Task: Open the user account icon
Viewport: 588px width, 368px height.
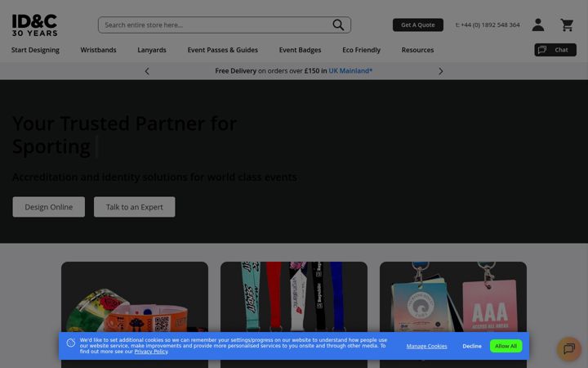Action: click(x=537, y=25)
